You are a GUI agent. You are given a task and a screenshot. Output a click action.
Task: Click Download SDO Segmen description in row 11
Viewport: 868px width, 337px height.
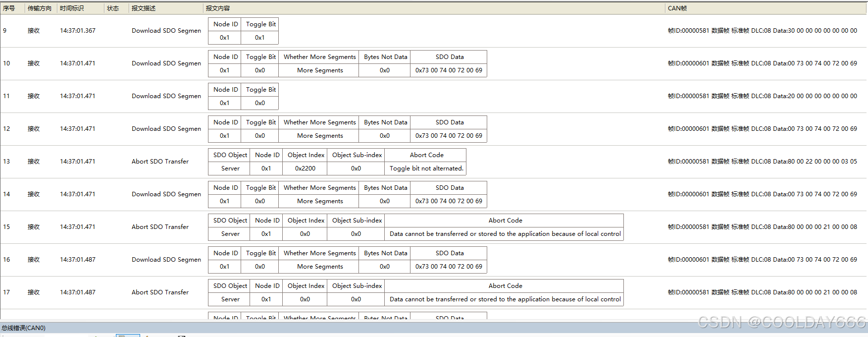click(166, 96)
